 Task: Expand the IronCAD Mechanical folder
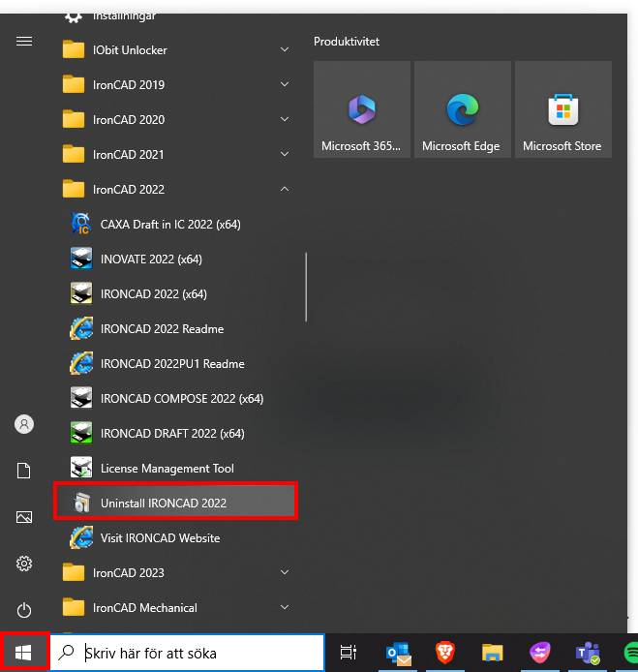point(175,608)
